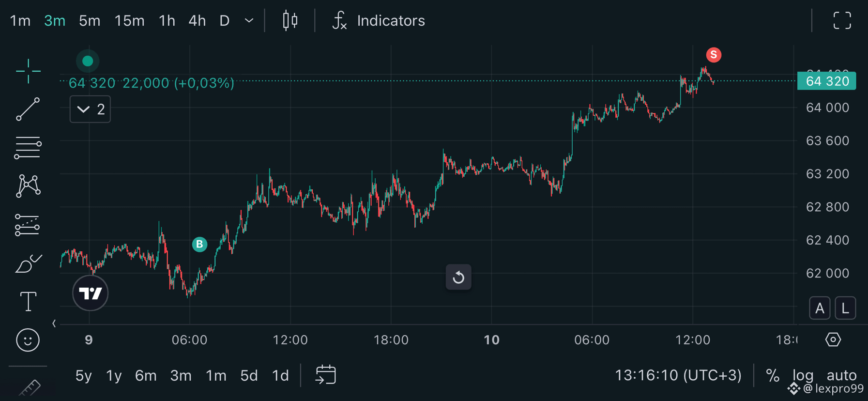Click the green B buy marker
Viewport: 868px width, 401px height.
(x=199, y=245)
